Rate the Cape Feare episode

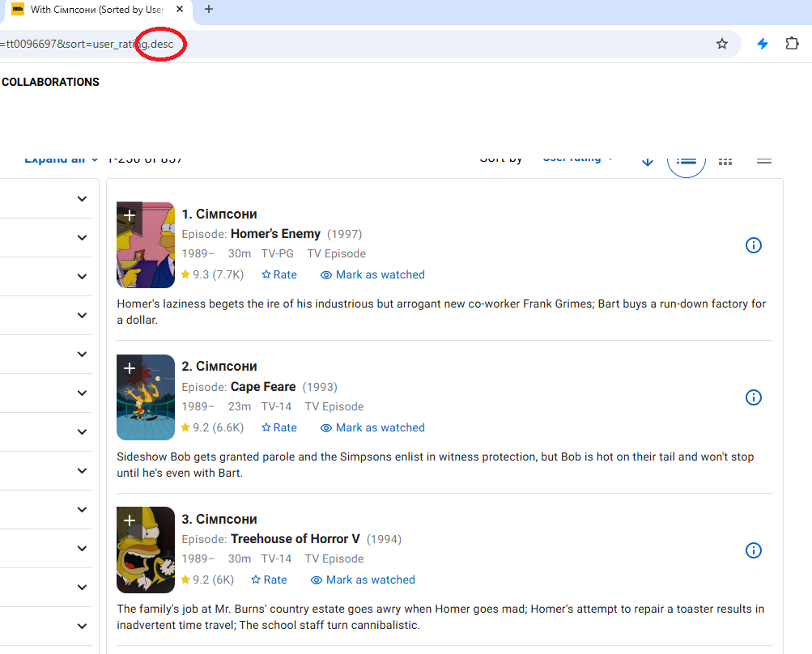tap(279, 427)
